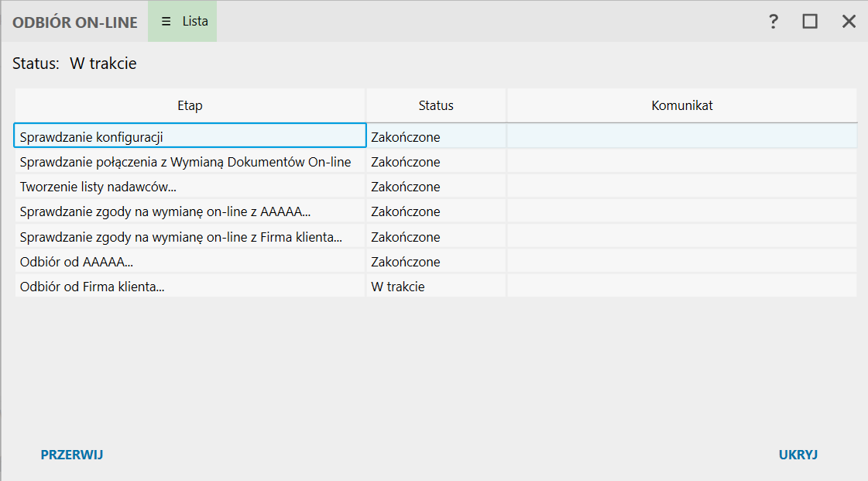Close the Odbiór on-line window
This screenshot has width=868, height=481.
(849, 22)
